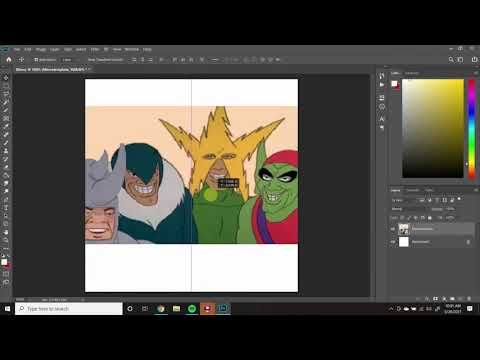Toggle layer filtering on/off switch

point(459,199)
